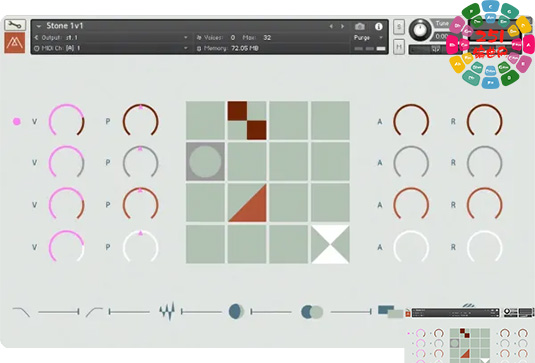Click the slider beside the high-pass filter icon

[x=129, y=311]
